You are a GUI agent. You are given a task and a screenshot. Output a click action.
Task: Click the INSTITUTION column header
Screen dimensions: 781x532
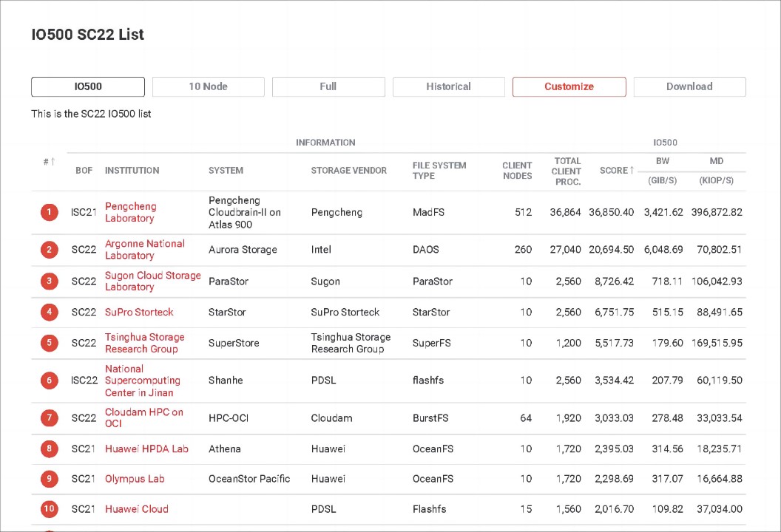click(132, 170)
